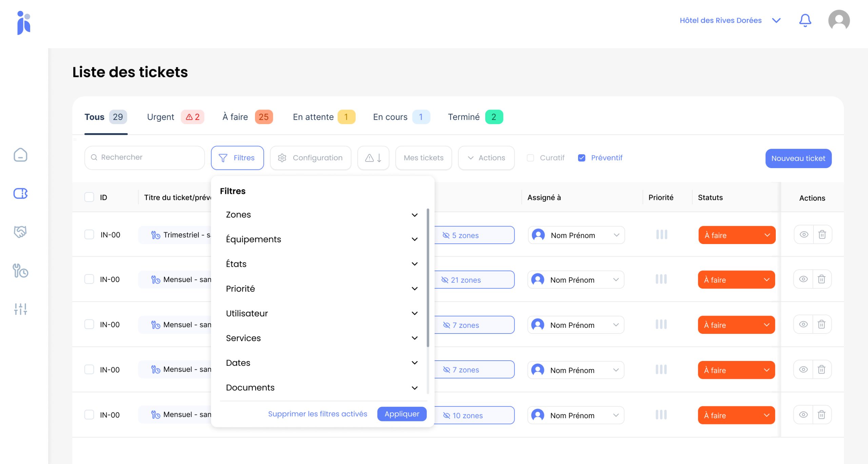Click the Rechercher search field
Screen dimensions: 868x464
tap(145, 158)
